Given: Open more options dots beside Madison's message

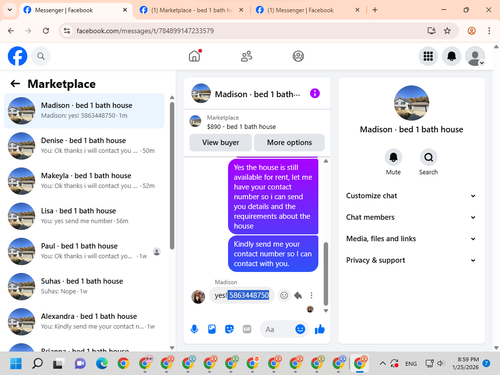Looking at the screenshot, I should [311, 295].
